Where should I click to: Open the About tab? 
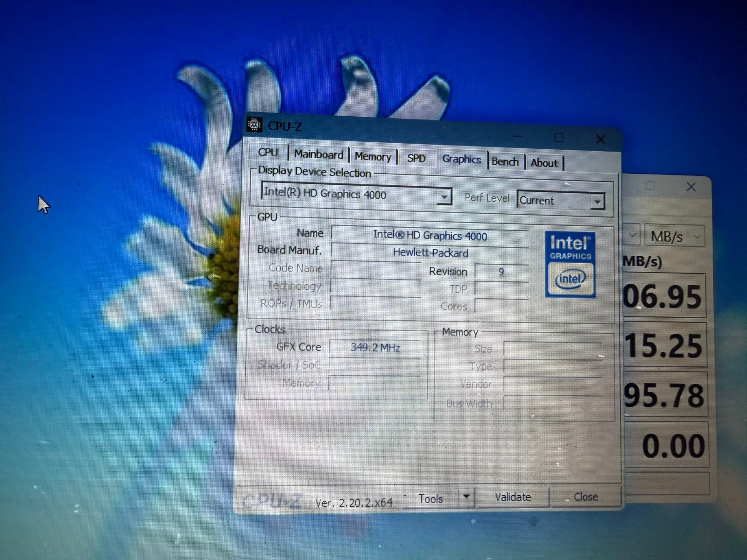pos(544,163)
